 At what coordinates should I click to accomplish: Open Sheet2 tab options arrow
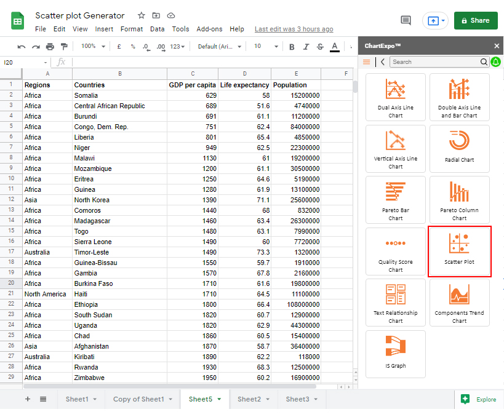click(268, 399)
